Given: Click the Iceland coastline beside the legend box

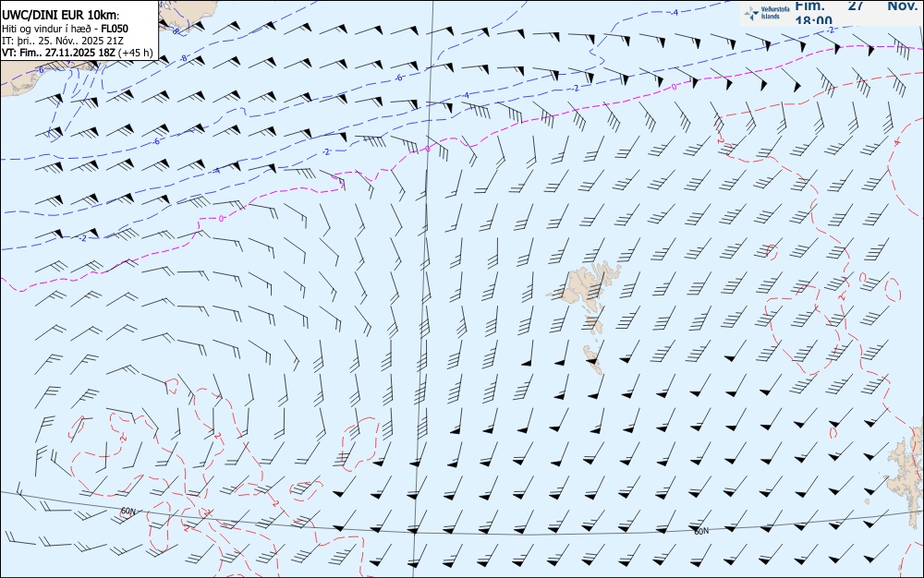Looking at the screenshot, I should coord(188,17).
